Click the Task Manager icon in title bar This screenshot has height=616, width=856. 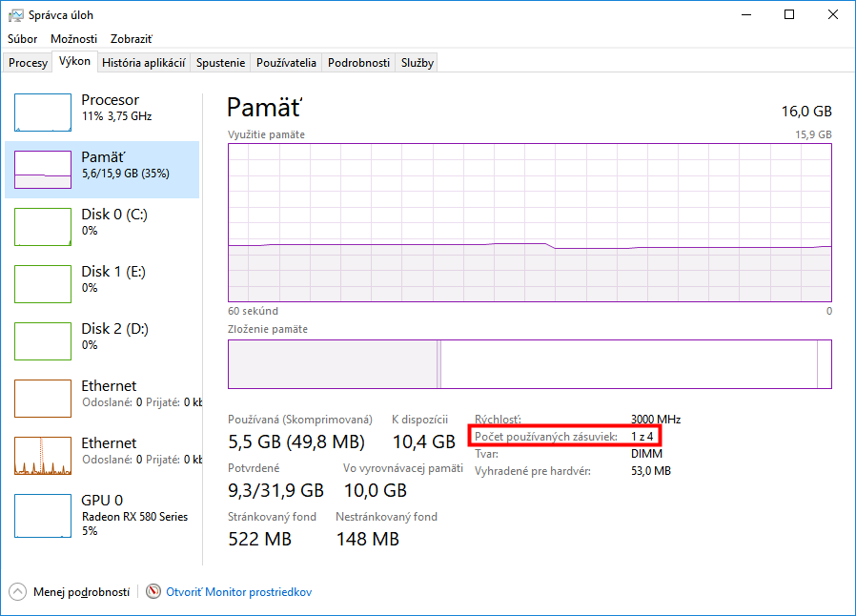(x=16, y=15)
